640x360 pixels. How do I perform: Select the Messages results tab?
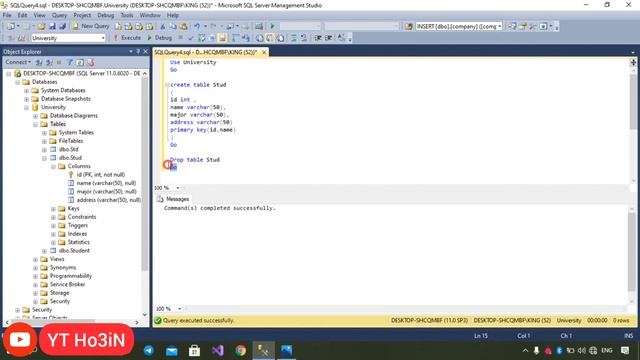pos(173,199)
